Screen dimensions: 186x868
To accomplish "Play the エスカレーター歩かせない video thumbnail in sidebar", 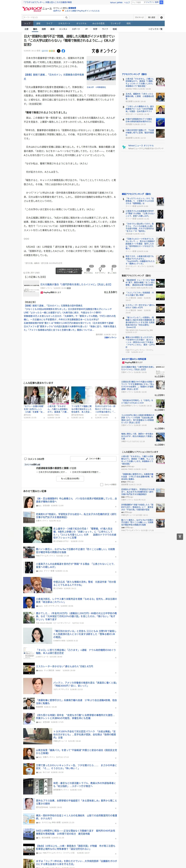I will pyautogui.click(x=160, y=308).
